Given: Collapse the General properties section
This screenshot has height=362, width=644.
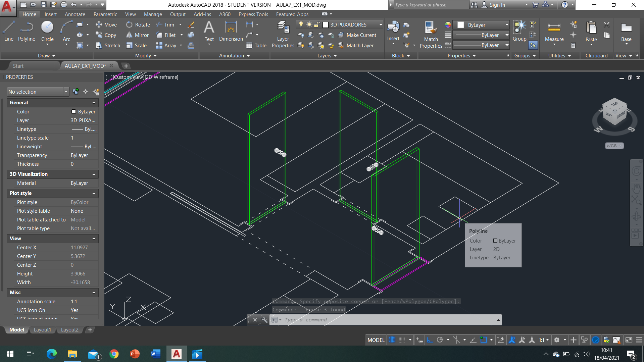Looking at the screenshot, I should 94,103.
